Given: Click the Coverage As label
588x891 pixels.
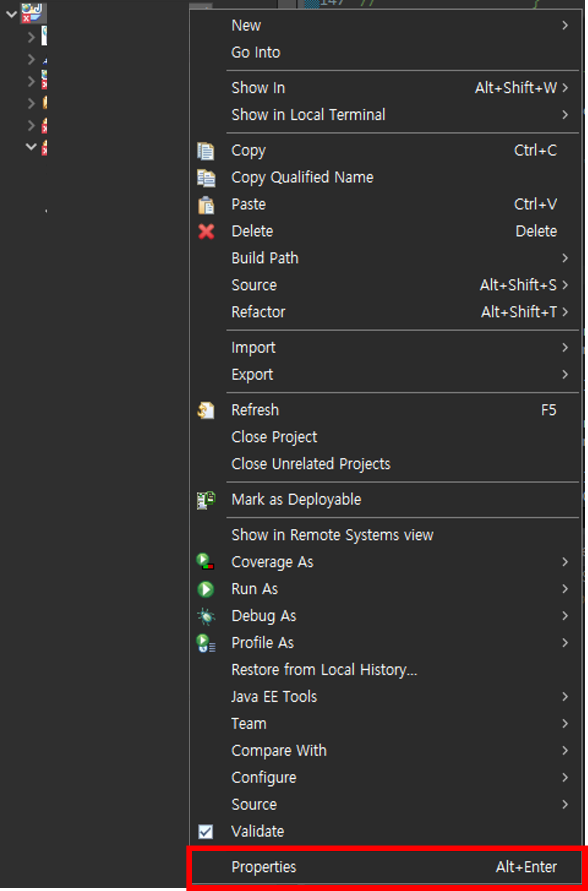Looking at the screenshot, I should click(272, 562).
